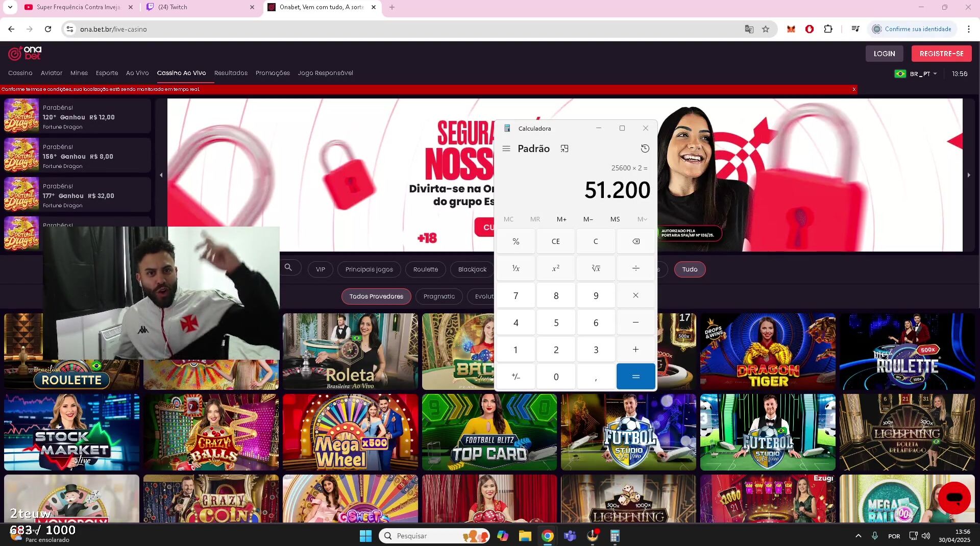The height and width of the screenshot is (546, 980).
Task: Click Calculator x squared key
Action: tap(556, 268)
